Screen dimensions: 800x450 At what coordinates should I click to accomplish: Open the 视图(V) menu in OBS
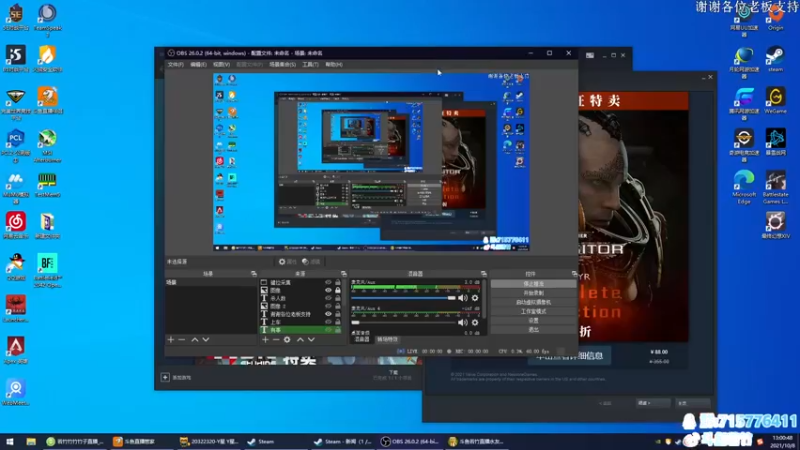click(x=221, y=65)
